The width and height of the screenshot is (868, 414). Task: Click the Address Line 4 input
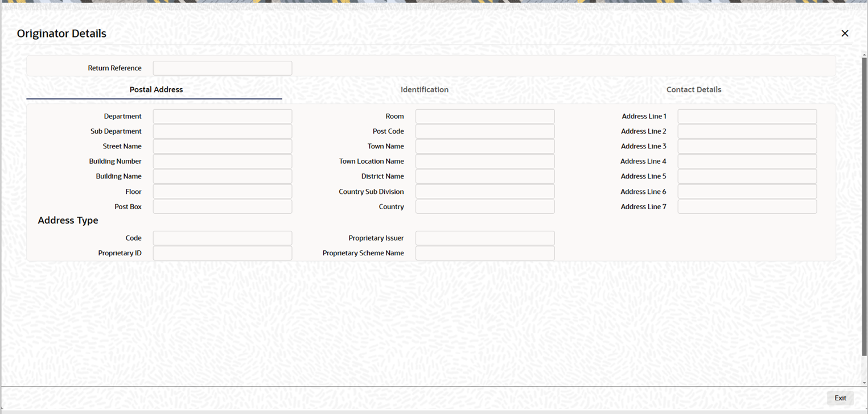747,162
